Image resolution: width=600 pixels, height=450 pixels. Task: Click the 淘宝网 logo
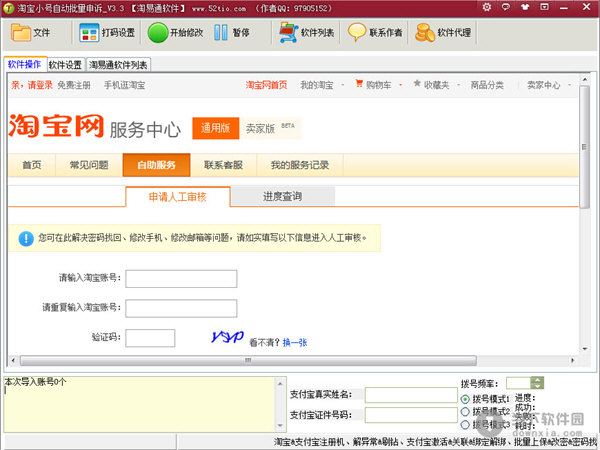pyautogui.click(x=56, y=126)
